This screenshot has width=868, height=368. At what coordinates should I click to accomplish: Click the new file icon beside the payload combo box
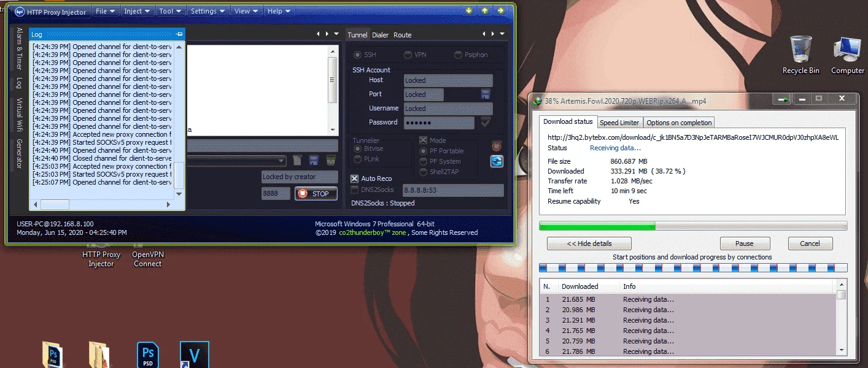point(297,161)
